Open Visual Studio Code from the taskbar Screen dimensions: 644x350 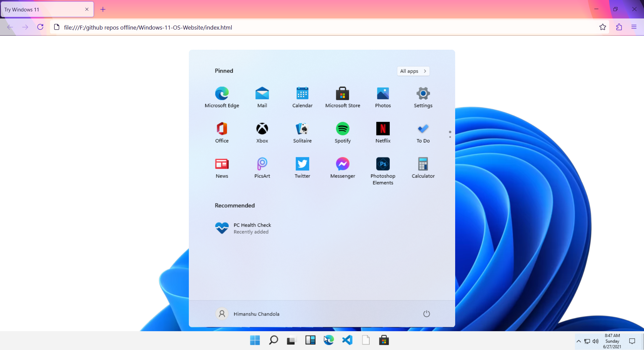click(x=347, y=340)
